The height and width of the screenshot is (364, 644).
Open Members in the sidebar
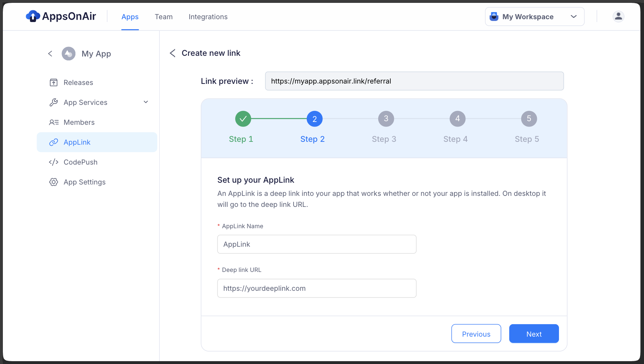pos(97,122)
